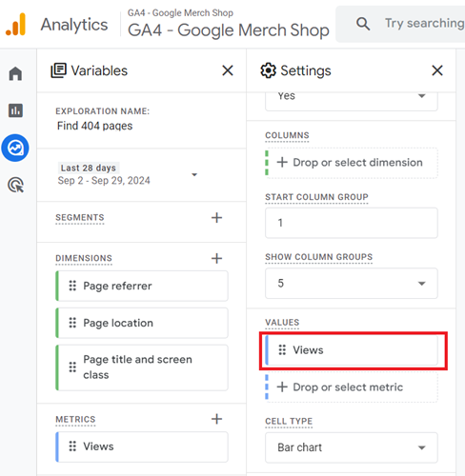This screenshot has width=465, height=476.
Task: Grab Views drag handle under Metrics
Action: (x=72, y=446)
